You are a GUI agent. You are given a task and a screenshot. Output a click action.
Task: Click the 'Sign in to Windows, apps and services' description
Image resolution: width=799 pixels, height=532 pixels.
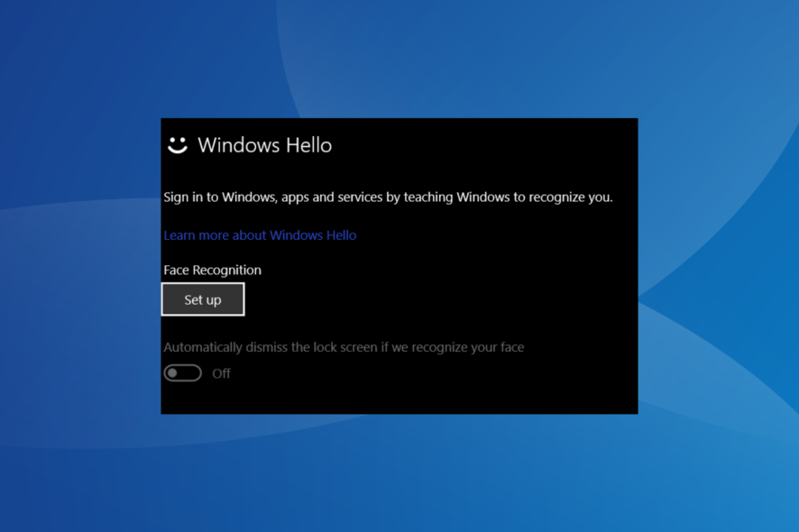pos(388,197)
